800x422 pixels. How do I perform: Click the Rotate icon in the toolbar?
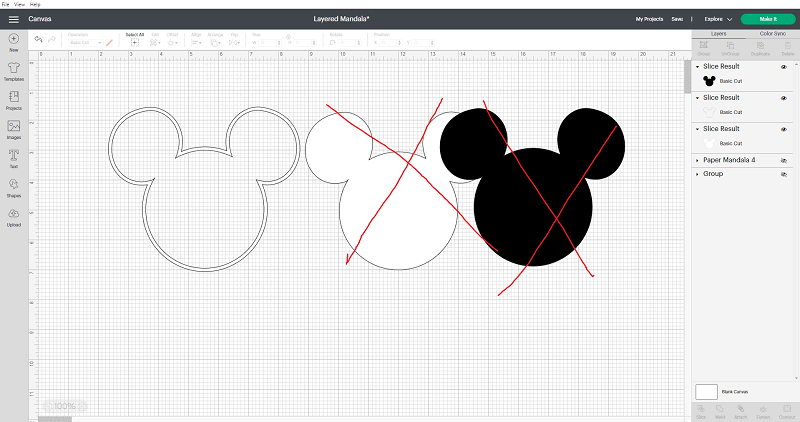[333, 43]
